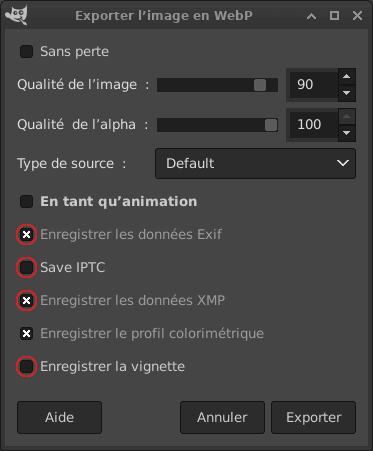Uncheck Enregistrer les données XMP
The image size is (373, 451).
click(26, 300)
